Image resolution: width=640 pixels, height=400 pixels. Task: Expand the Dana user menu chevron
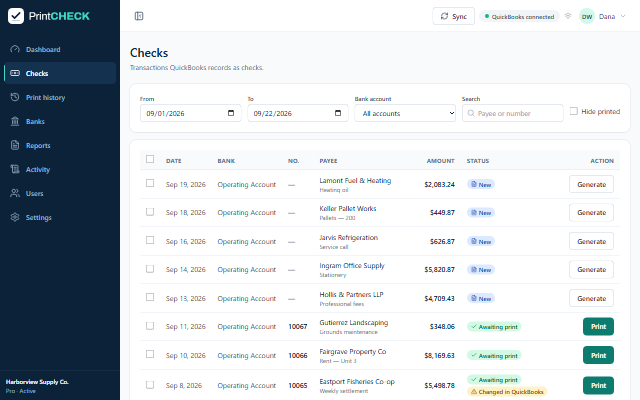coord(623,16)
